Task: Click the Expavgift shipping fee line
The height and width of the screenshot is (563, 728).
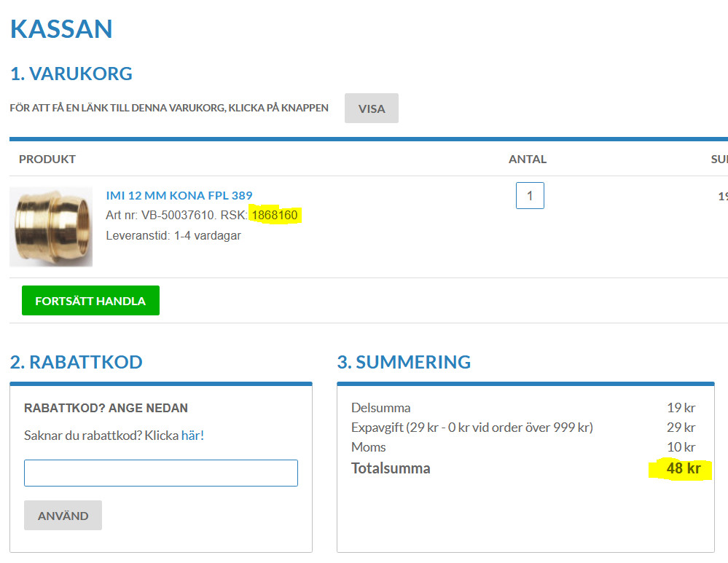Action: tap(471, 428)
